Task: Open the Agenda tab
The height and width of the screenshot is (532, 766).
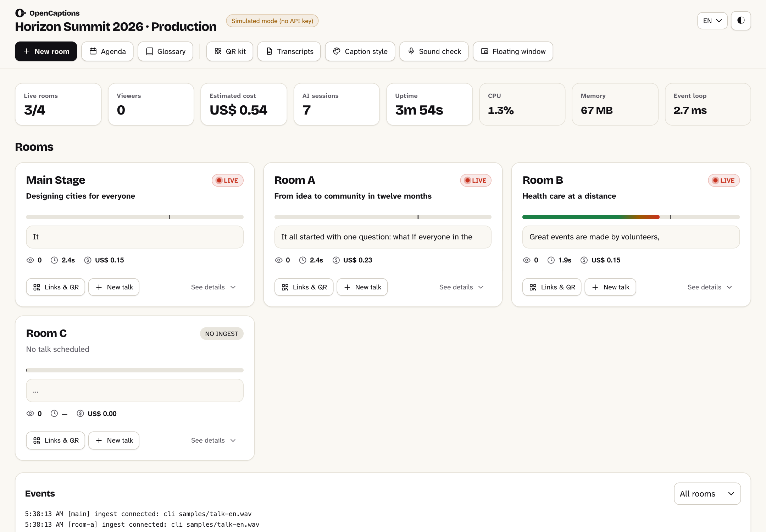Action: 107,51
